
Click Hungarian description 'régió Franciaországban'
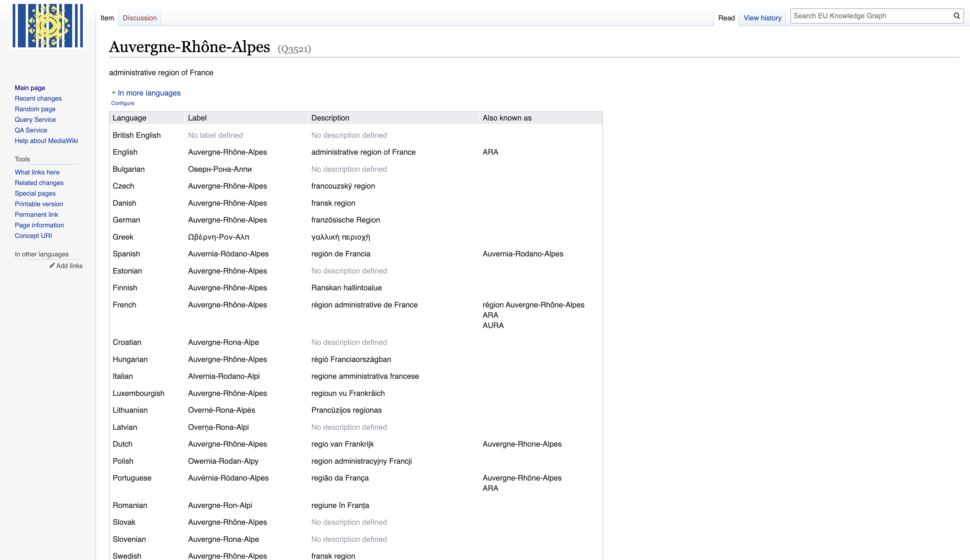[x=351, y=359]
